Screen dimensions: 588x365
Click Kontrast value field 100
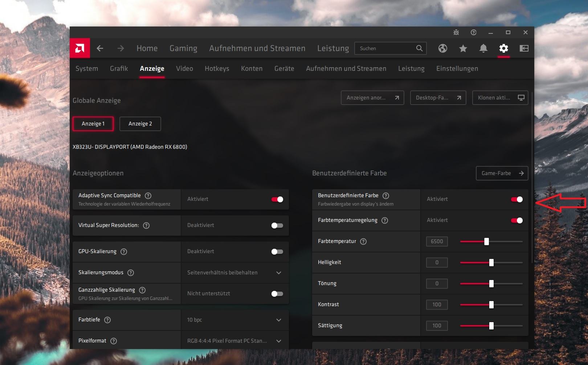(437, 305)
